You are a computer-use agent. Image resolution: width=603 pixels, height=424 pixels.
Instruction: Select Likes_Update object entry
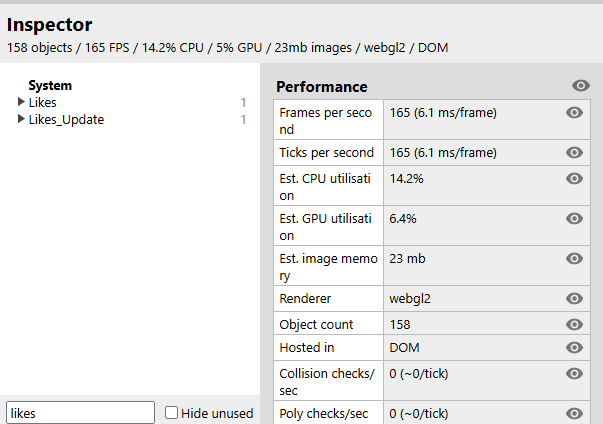point(66,120)
